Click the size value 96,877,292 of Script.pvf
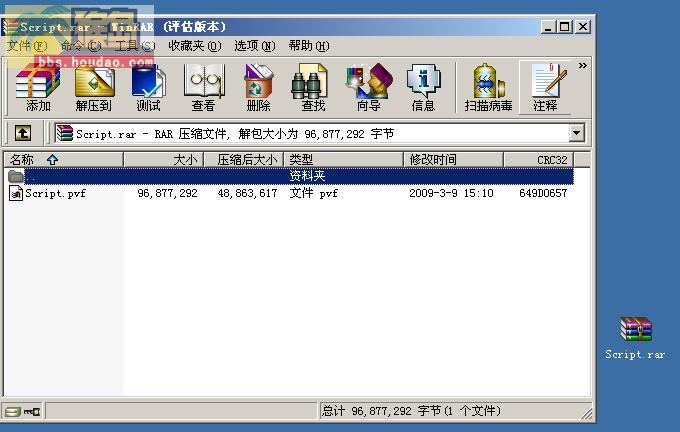The image size is (680, 432). (x=167, y=193)
